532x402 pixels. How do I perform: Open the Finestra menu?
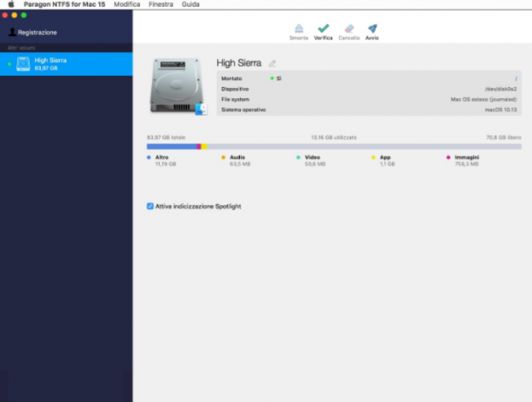tap(161, 4)
